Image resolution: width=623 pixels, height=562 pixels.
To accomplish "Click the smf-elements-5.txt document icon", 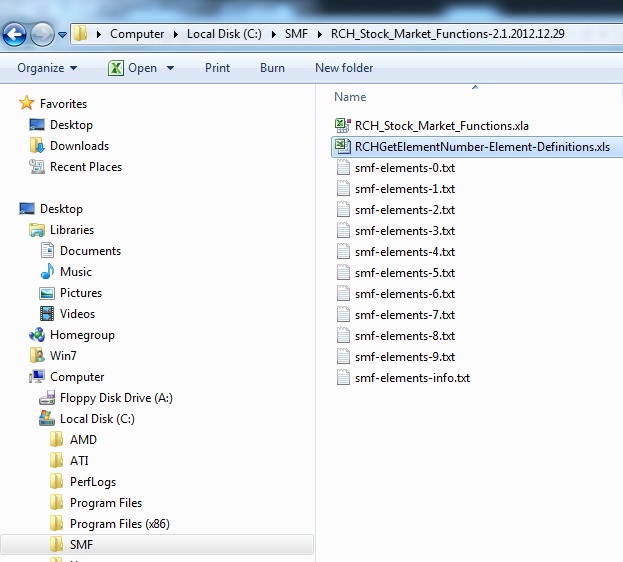I will (343, 272).
